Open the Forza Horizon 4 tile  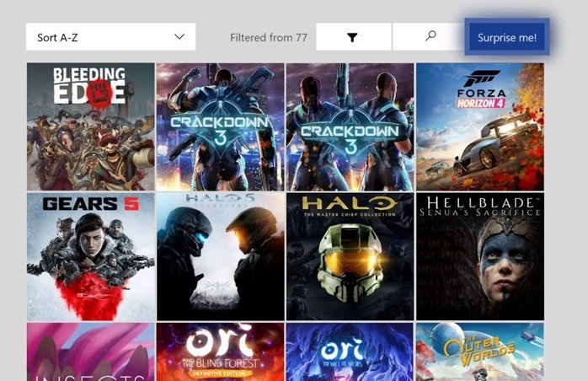pos(480,127)
